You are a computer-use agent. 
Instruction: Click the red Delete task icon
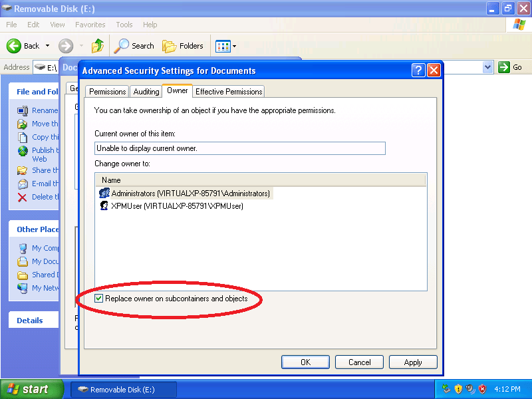pos(23,197)
